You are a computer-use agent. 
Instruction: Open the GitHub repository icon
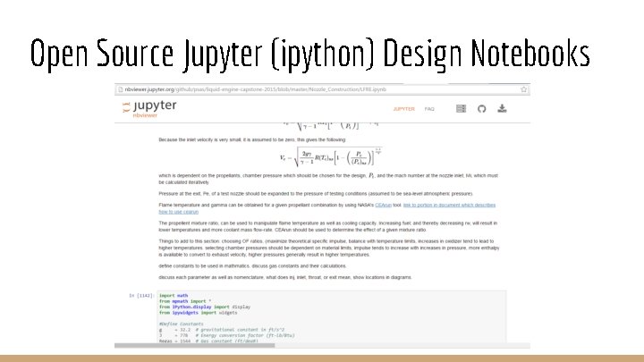coord(482,108)
